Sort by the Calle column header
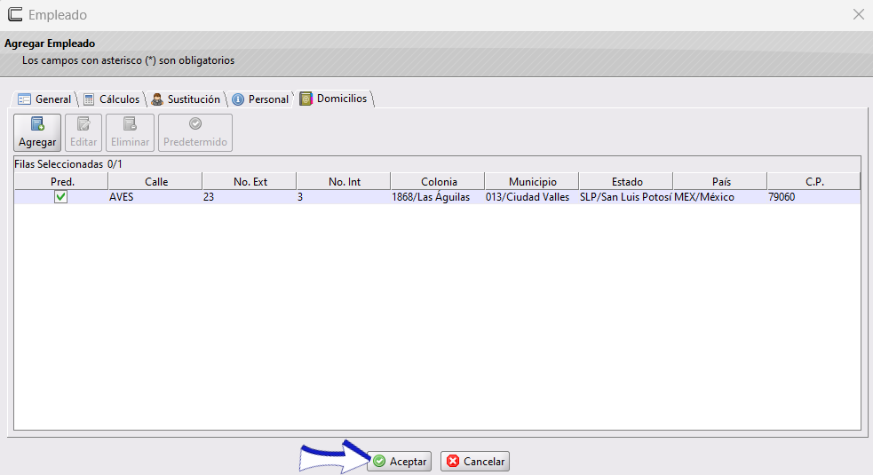Screen dimensions: 873x475 pyautogui.click(x=155, y=182)
